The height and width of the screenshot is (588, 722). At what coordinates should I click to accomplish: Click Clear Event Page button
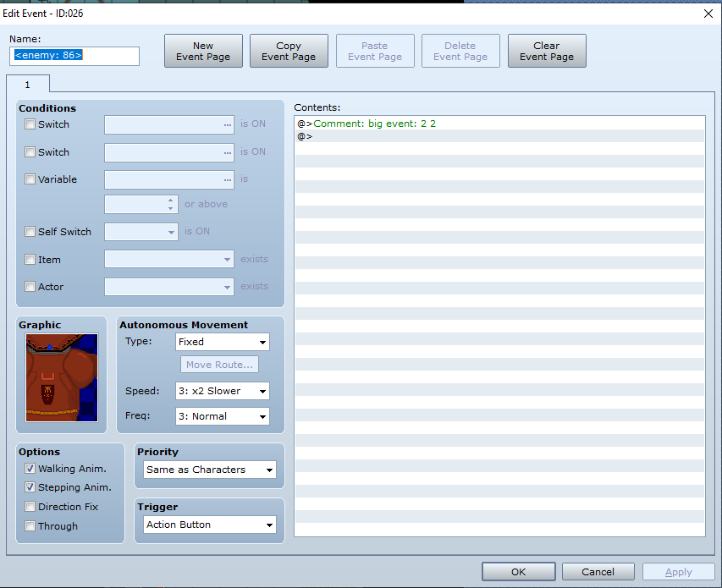point(547,51)
